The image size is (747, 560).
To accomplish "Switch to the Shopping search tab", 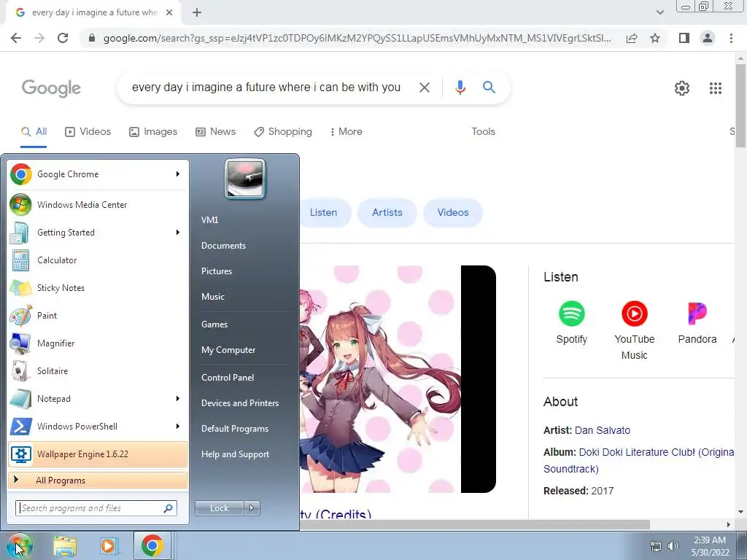I will [x=283, y=131].
